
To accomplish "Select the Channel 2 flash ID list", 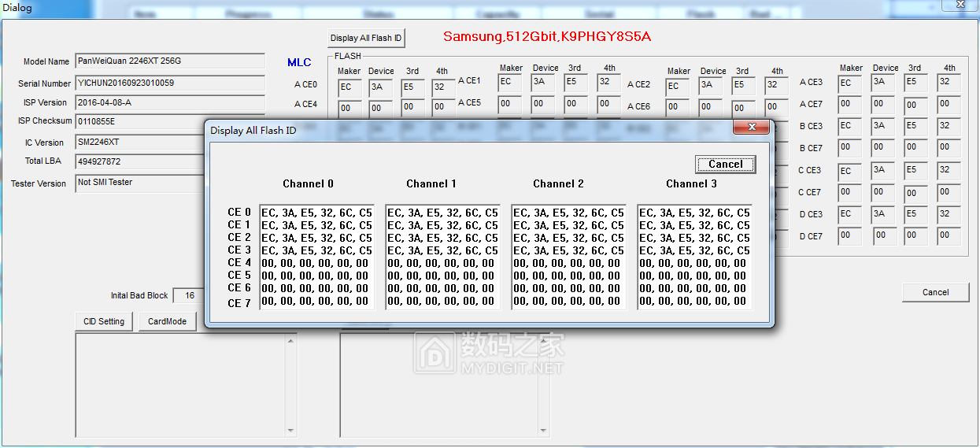I will click(x=568, y=257).
